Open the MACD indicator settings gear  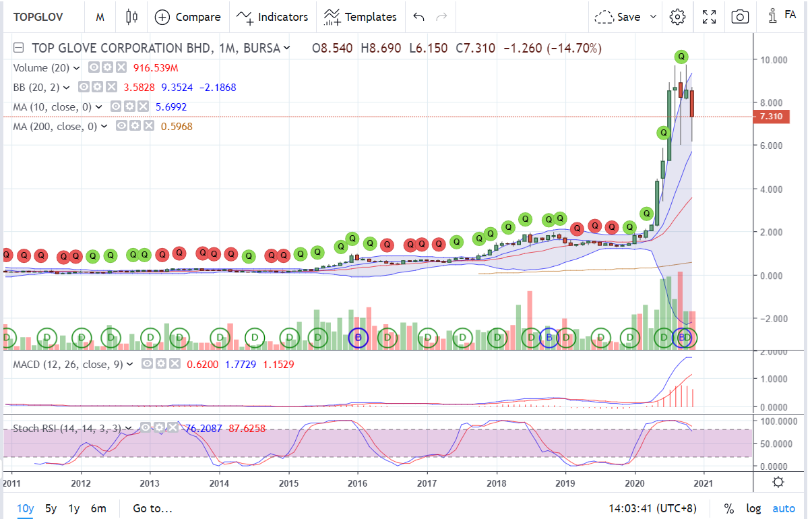[162, 363]
